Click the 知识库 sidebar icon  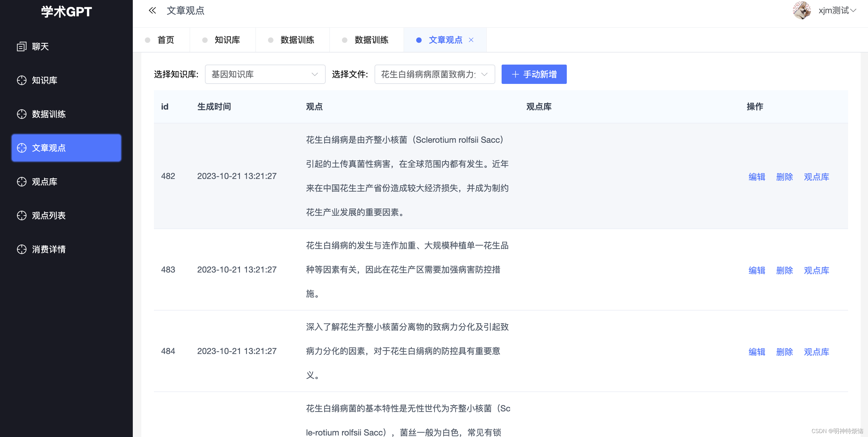[21, 80]
